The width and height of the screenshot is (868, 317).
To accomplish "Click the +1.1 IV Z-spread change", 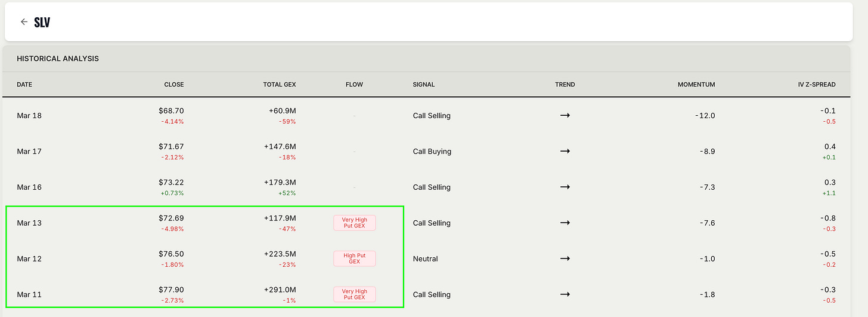I will coord(829,193).
